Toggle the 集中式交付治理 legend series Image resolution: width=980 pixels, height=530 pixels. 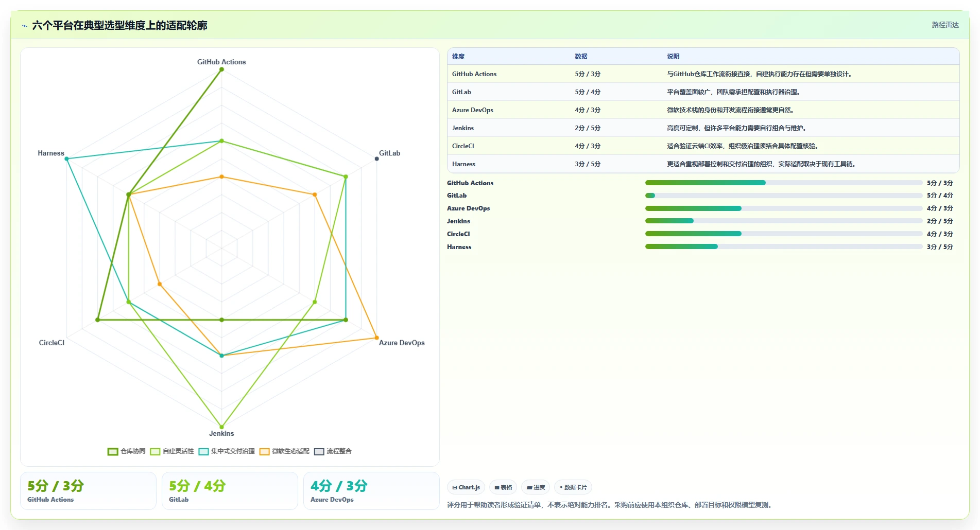(x=227, y=451)
